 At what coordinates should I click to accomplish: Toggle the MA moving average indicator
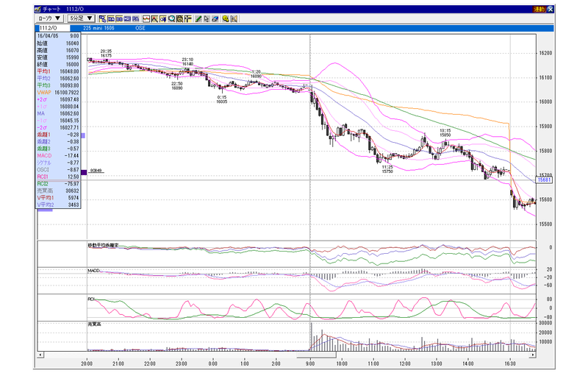pos(111,19)
